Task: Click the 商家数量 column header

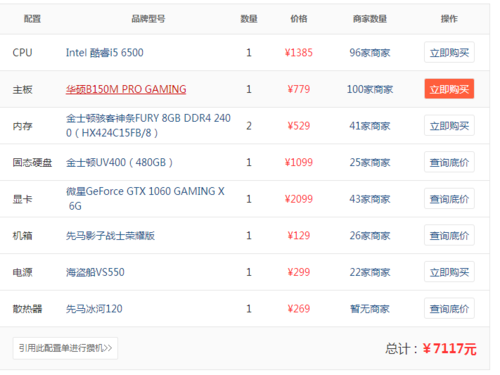Action: click(x=370, y=19)
